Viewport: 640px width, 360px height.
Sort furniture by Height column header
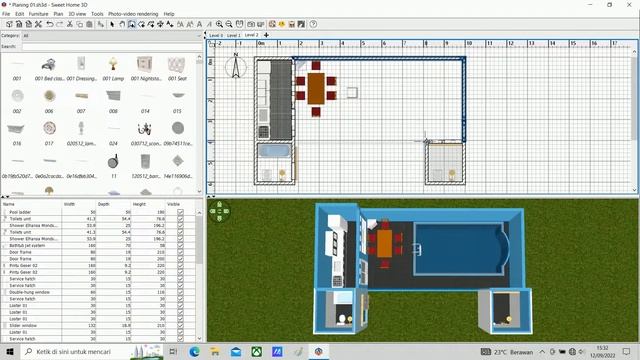[x=148, y=204]
